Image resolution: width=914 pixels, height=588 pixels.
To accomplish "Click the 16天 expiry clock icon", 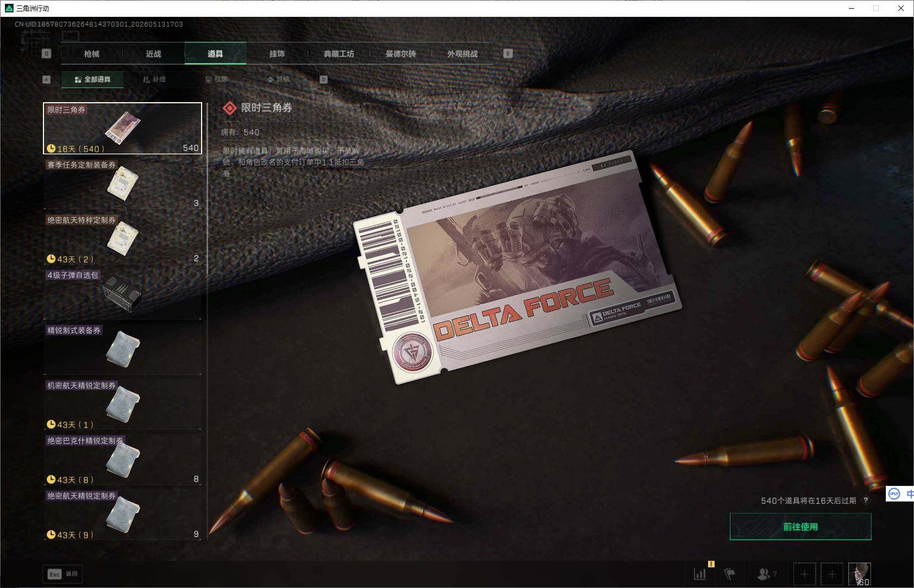I will 51,148.
